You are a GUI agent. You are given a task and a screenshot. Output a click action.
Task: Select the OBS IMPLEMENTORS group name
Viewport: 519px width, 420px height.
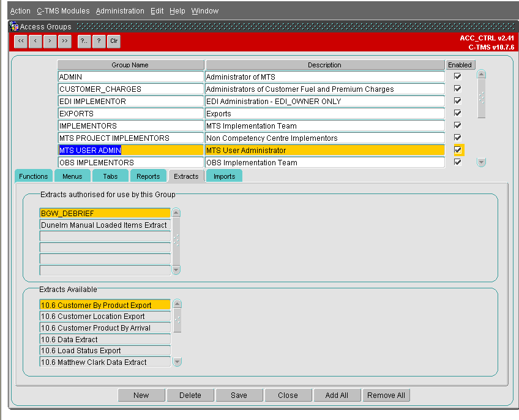pos(130,163)
